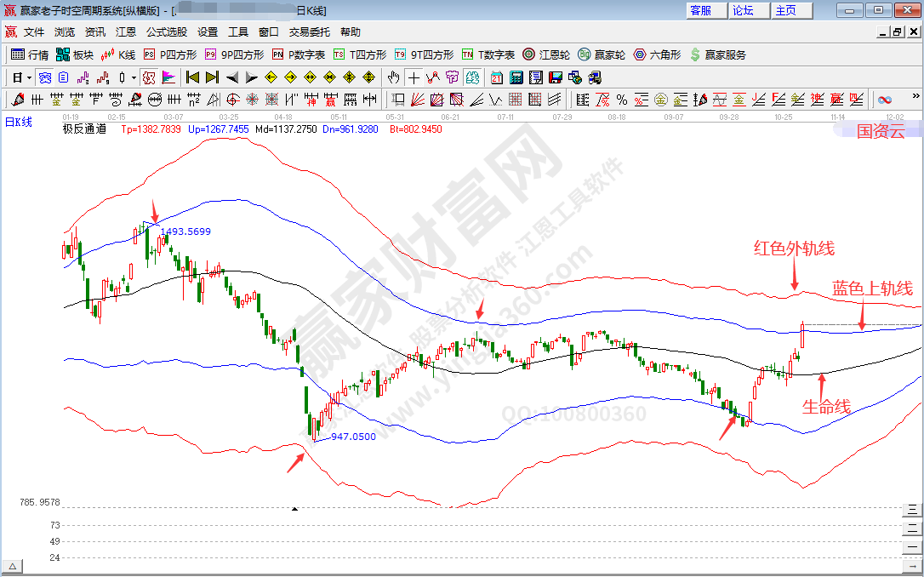Toggle the crosshair cursor tool

click(x=414, y=77)
